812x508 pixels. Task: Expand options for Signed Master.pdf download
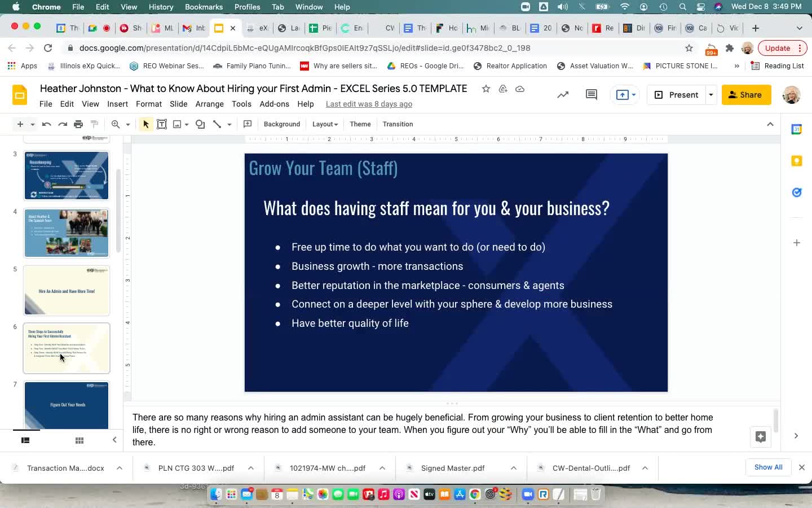514,468
